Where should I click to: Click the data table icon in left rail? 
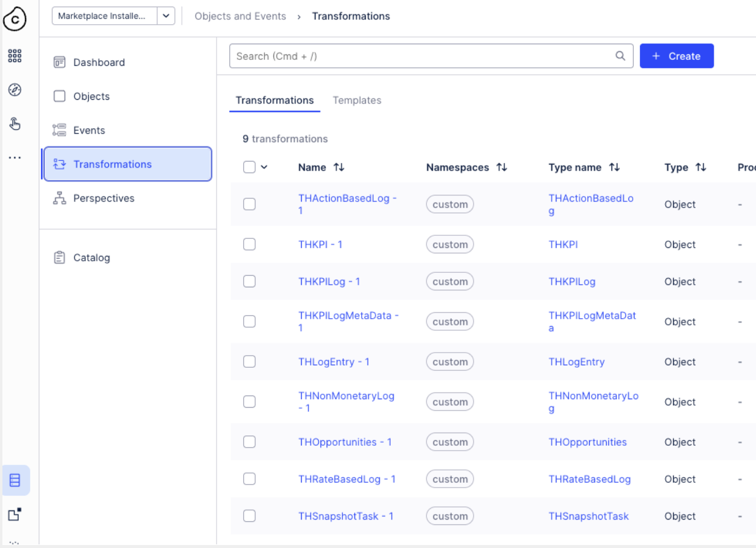(15, 480)
